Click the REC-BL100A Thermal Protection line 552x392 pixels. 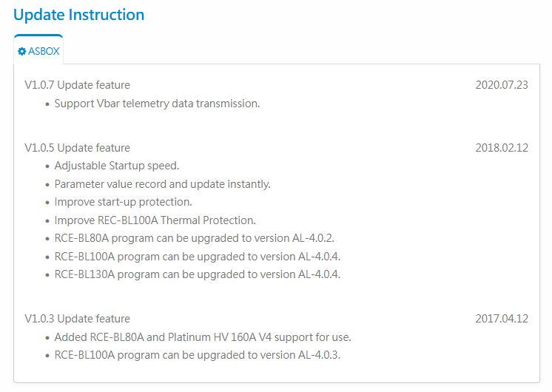coord(155,220)
